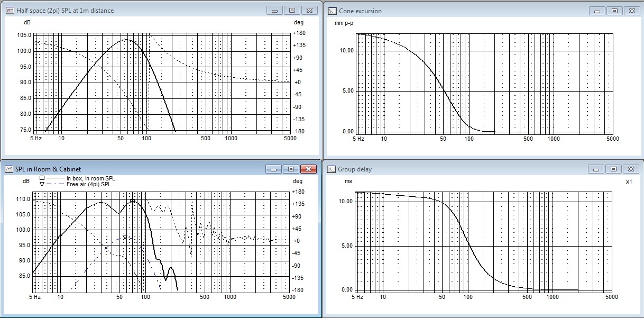Click the Half space SPL window icon
This screenshot has height=318, width=644.
pyautogui.click(x=10, y=11)
